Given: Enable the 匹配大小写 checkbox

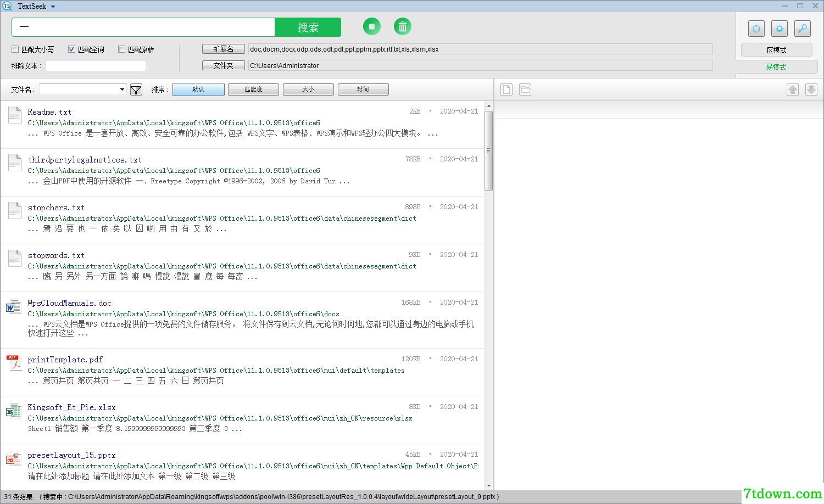Looking at the screenshot, I should (x=15, y=49).
